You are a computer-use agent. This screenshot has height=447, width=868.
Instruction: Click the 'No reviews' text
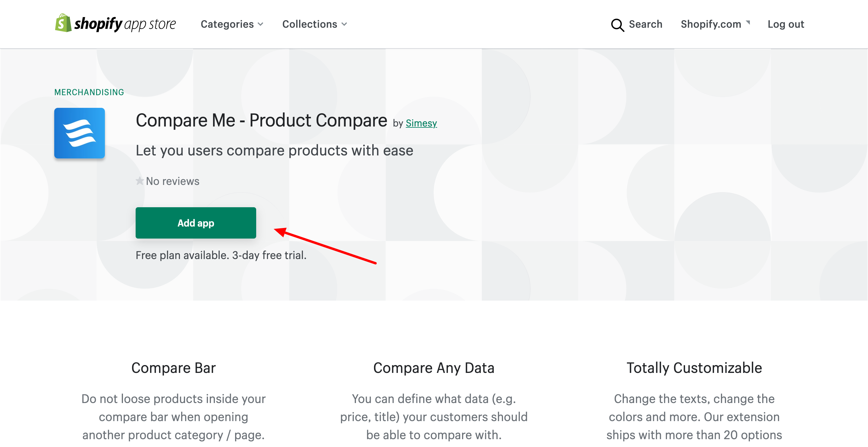click(172, 181)
